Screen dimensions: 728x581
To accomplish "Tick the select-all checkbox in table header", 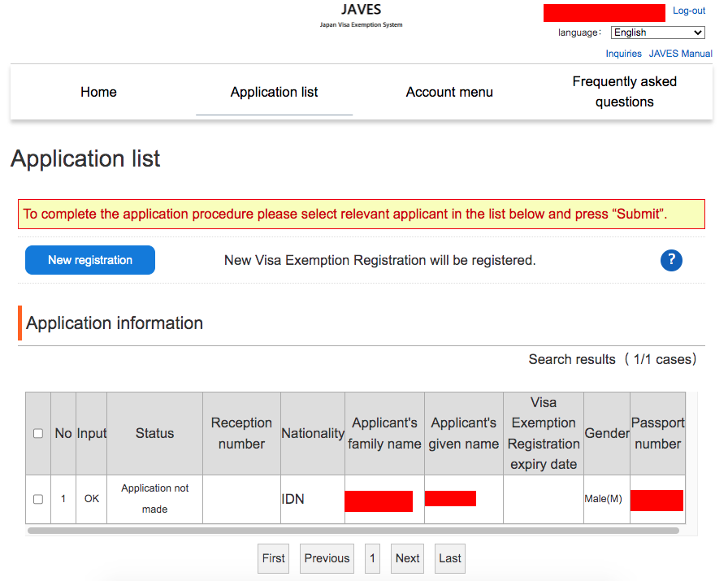I will click(x=38, y=434).
